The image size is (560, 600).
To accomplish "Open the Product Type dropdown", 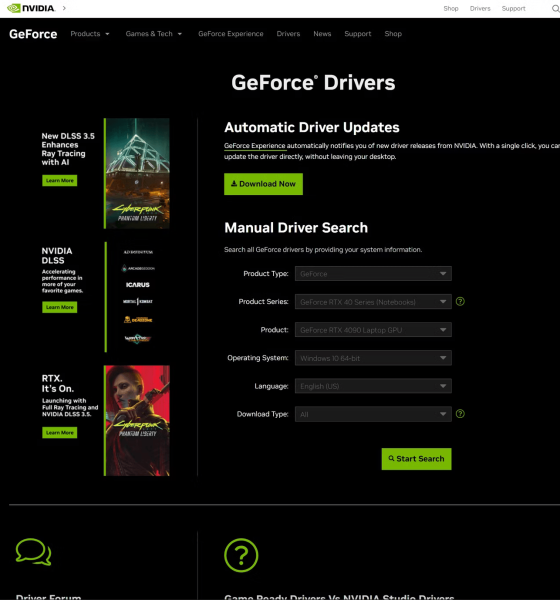I will pyautogui.click(x=373, y=274).
